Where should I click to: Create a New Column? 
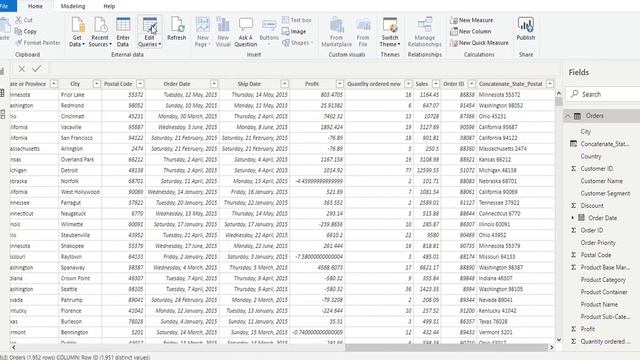[x=471, y=31]
